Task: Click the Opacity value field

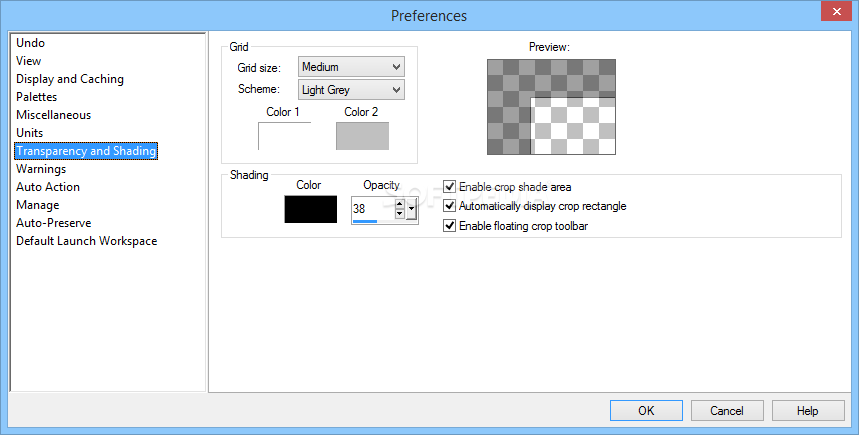Action: [x=373, y=209]
